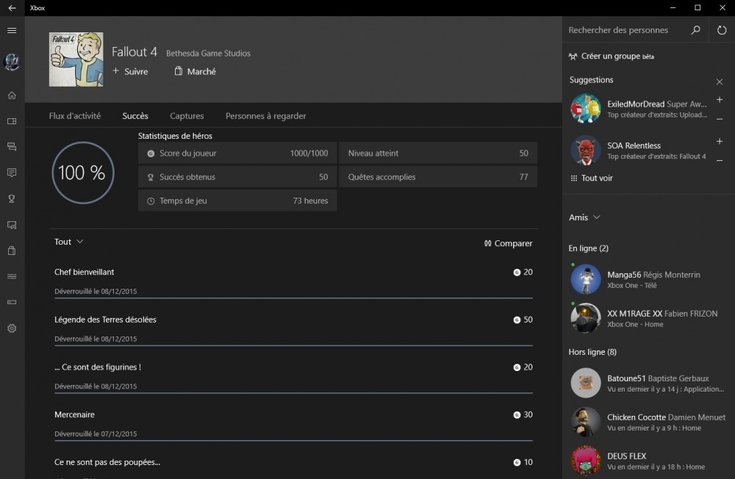Open the Game DVR sidebar icon
Image resolution: width=735 pixels, height=479 pixels.
pos(12,225)
